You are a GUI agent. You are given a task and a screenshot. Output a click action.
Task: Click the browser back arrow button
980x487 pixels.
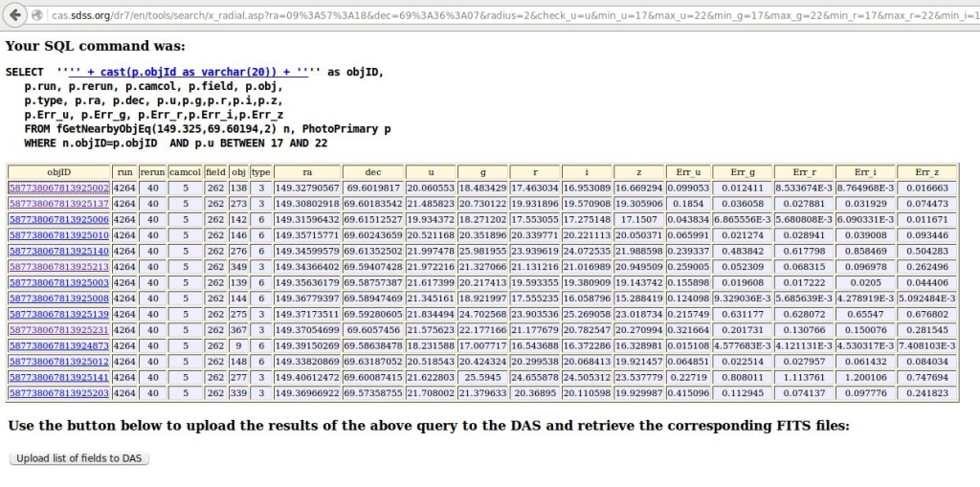(13, 14)
